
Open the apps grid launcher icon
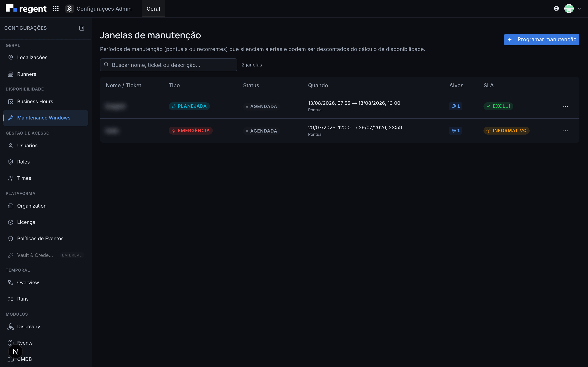click(x=56, y=9)
